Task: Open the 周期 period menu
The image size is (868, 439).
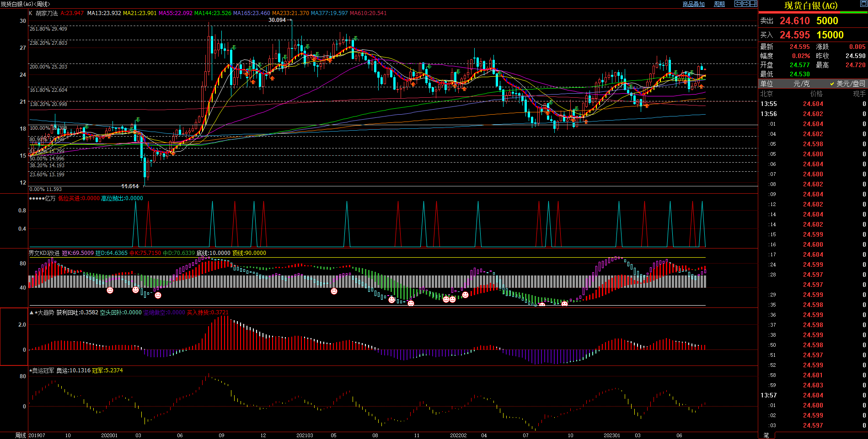Action: [x=719, y=4]
